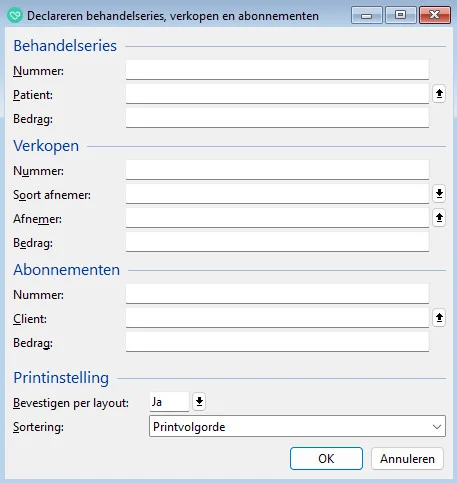The height and width of the screenshot is (483, 457).
Task: Select the Abonnementen Bedrag field
Action: pyautogui.click(x=277, y=342)
